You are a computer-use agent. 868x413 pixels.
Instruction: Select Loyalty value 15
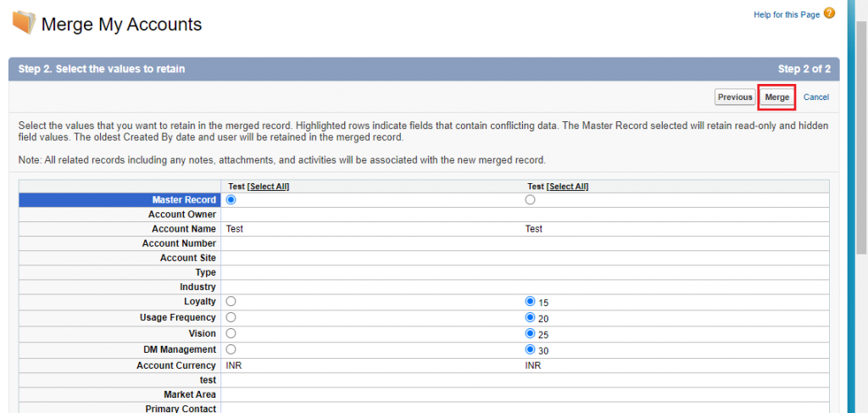[x=531, y=301]
